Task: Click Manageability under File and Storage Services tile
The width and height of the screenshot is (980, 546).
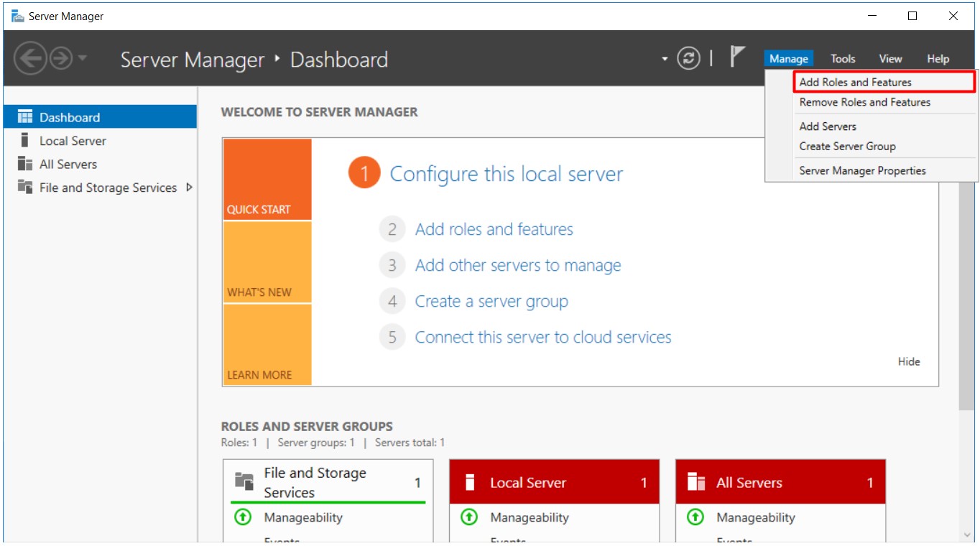Action: tap(303, 517)
